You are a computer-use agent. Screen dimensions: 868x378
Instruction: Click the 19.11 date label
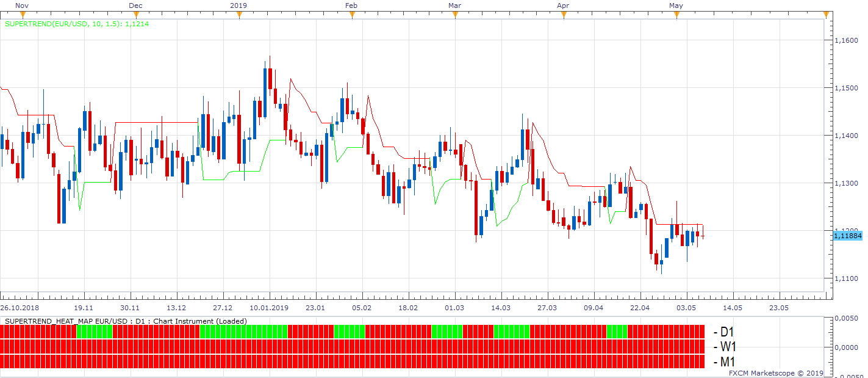pyautogui.click(x=84, y=308)
